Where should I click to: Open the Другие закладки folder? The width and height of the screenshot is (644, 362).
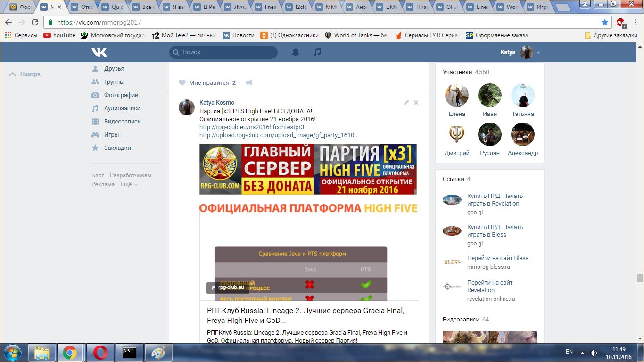point(611,35)
